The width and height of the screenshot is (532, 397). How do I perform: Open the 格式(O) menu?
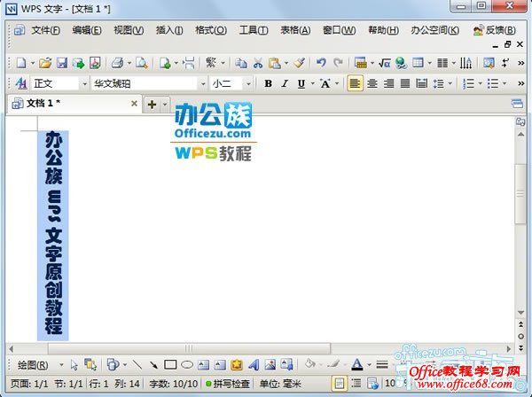click(x=211, y=30)
